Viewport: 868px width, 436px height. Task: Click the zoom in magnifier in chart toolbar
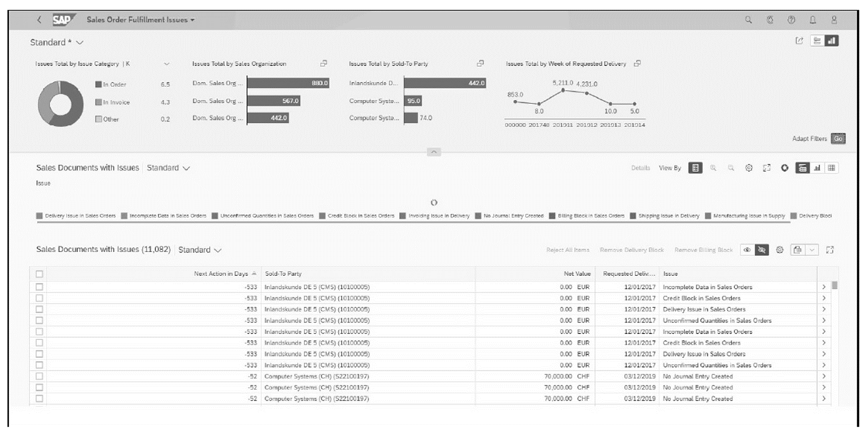click(713, 168)
